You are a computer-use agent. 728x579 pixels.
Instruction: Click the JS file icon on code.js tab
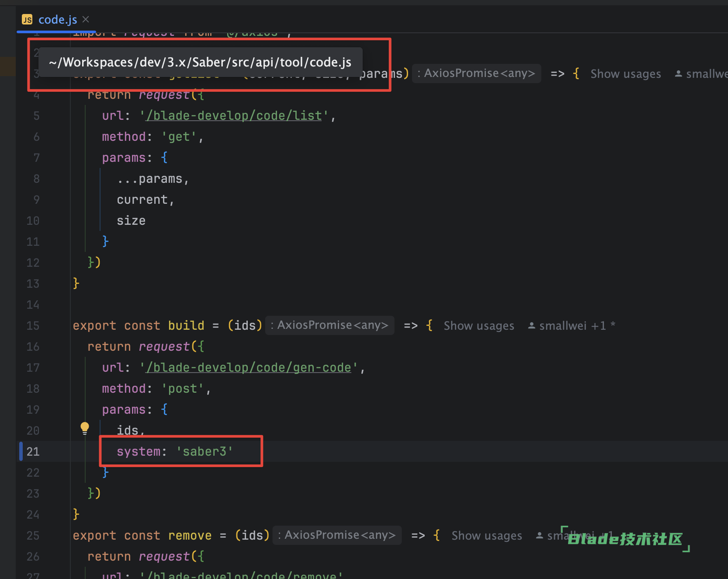click(27, 20)
